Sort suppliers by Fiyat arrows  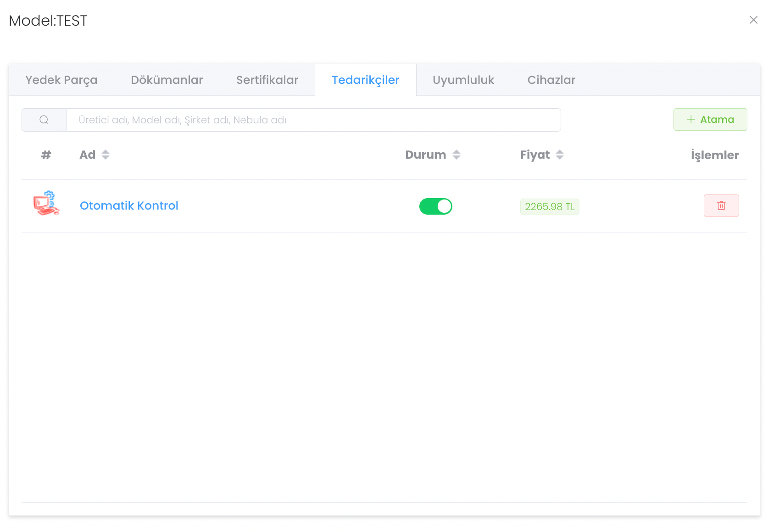(x=559, y=155)
